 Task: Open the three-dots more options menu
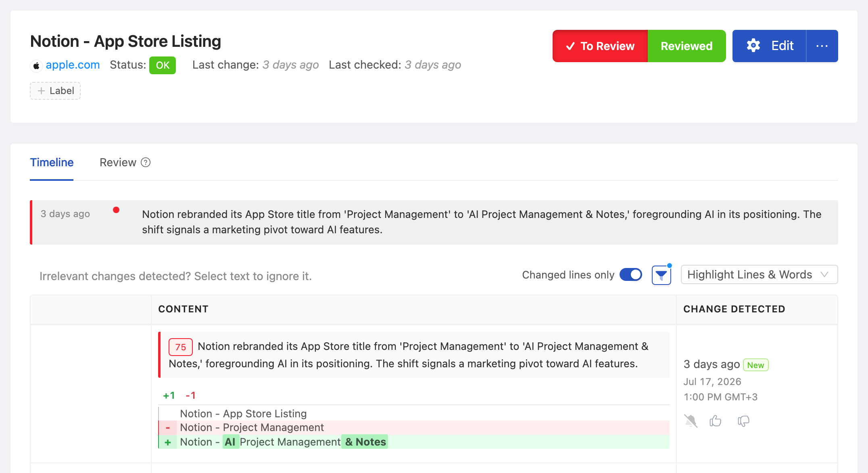[822, 46]
